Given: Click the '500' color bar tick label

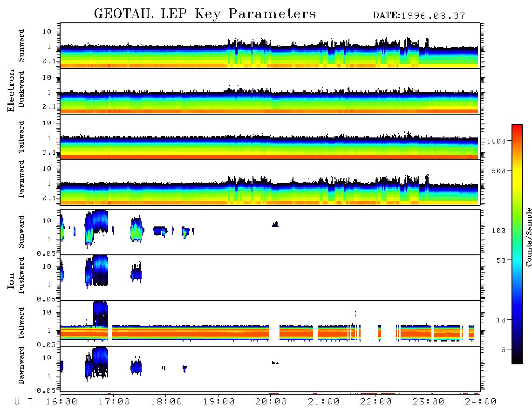Looking at the screenshot, I should click(x=498, y=171).
